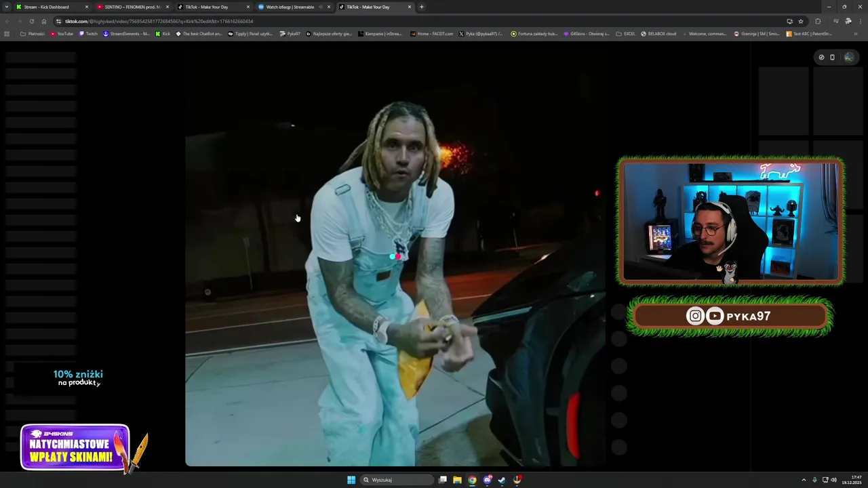This screenshot has height=488, width=868.
Task: Open the volume icon in system tray
Action: click(833, 480)
